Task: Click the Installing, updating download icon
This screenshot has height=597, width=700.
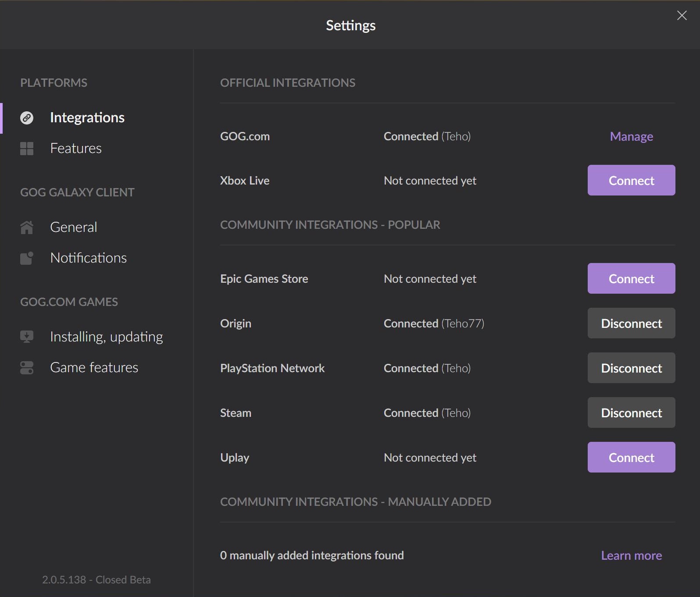Action: pyautogui.click(x=27, y=337)
